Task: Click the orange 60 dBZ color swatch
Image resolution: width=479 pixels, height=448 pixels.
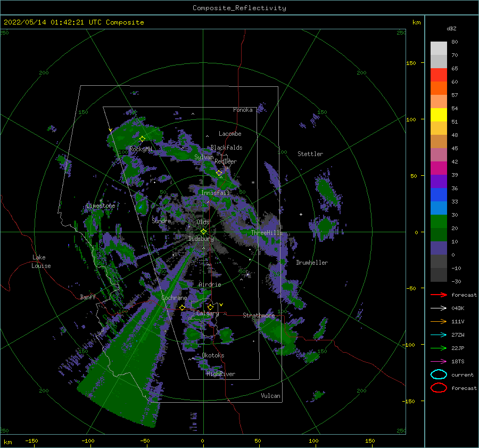Action: [439, 88]
